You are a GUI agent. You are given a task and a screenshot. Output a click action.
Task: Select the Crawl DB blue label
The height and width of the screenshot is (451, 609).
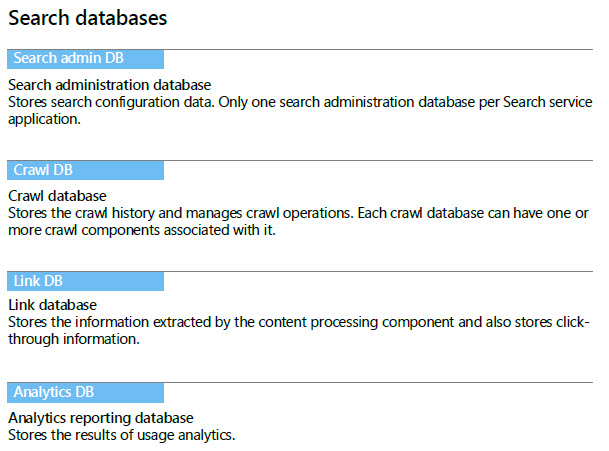tap(85, 170)
